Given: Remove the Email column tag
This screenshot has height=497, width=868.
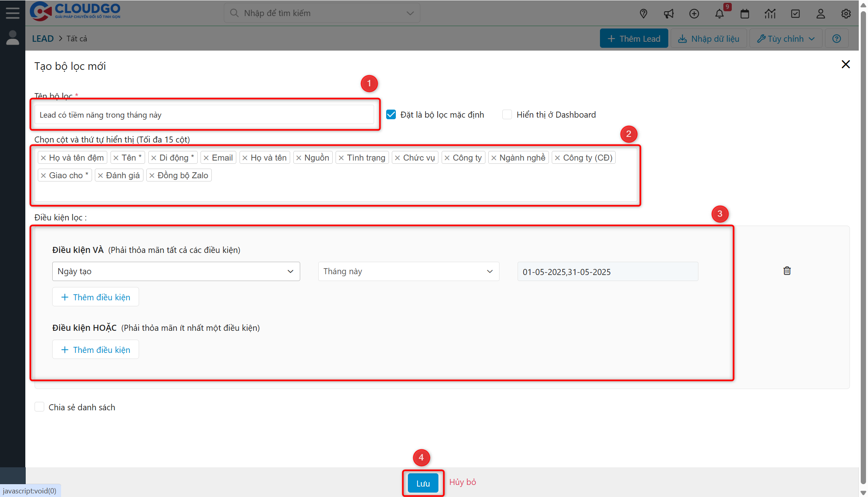Looking at the screenshot, I should pyautogui.click(x=206, y=158).
